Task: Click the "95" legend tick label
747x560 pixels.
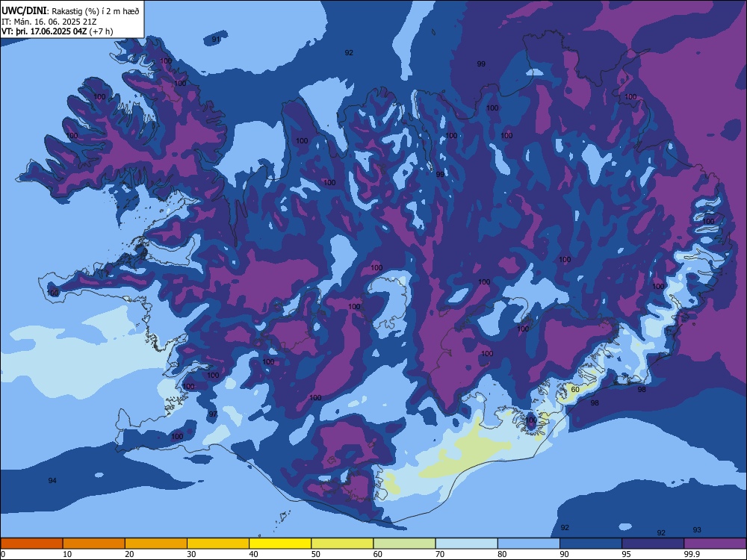Action: pos(627,554)
